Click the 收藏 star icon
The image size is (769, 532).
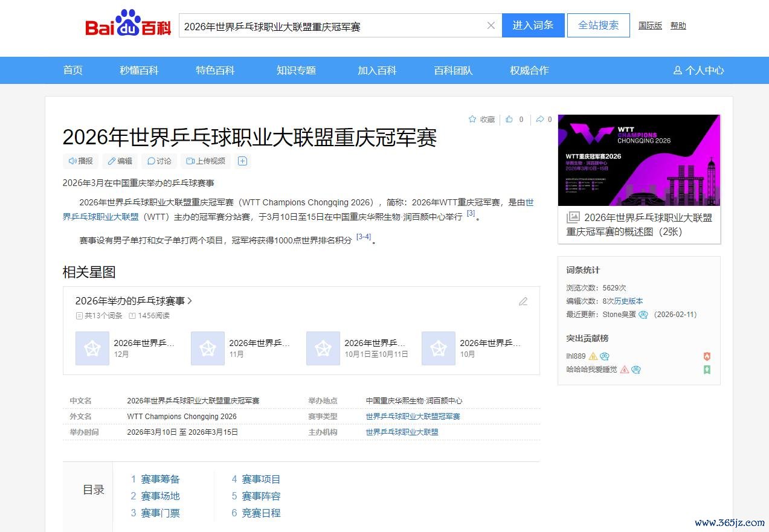pyautogui.click(x=472, y=120)
